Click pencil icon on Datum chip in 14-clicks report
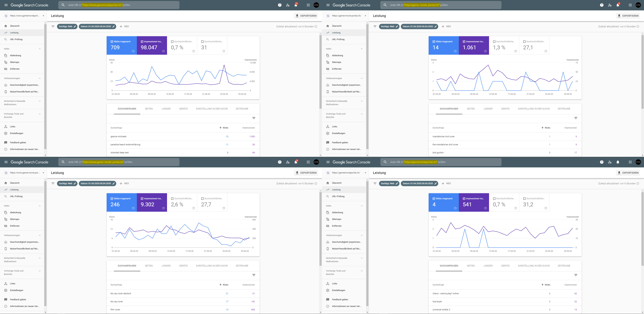The height and width of the screenshot is (314, 644). [x=436, y=26]
